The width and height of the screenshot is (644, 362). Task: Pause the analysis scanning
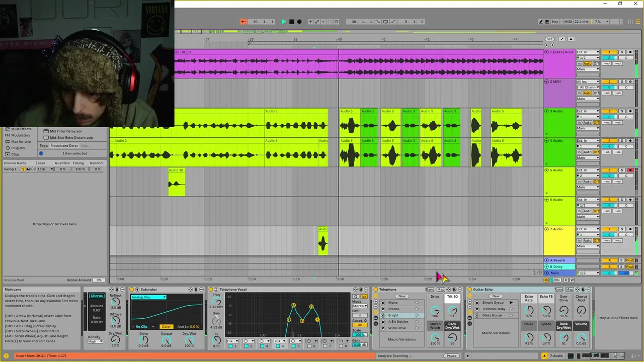(x=451, y=356)
